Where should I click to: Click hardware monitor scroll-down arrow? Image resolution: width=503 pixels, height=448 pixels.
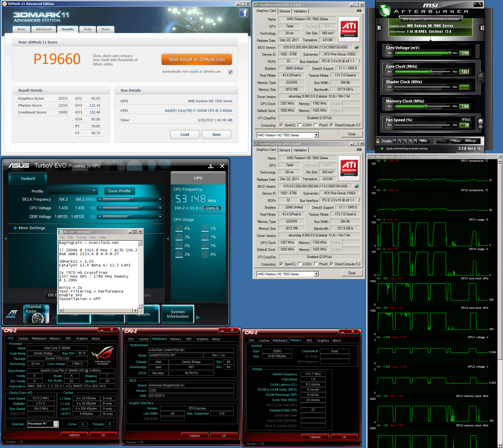point(500,446)
